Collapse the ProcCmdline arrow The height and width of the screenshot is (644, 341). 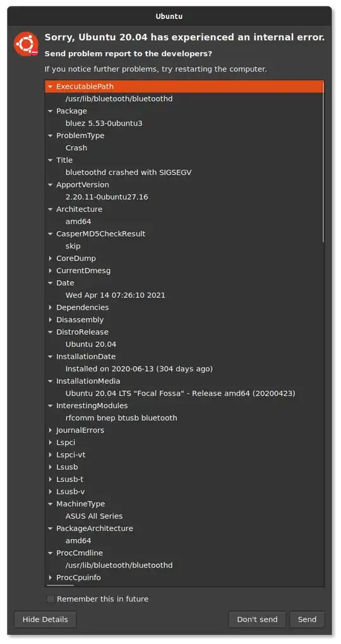click(50, 553)
